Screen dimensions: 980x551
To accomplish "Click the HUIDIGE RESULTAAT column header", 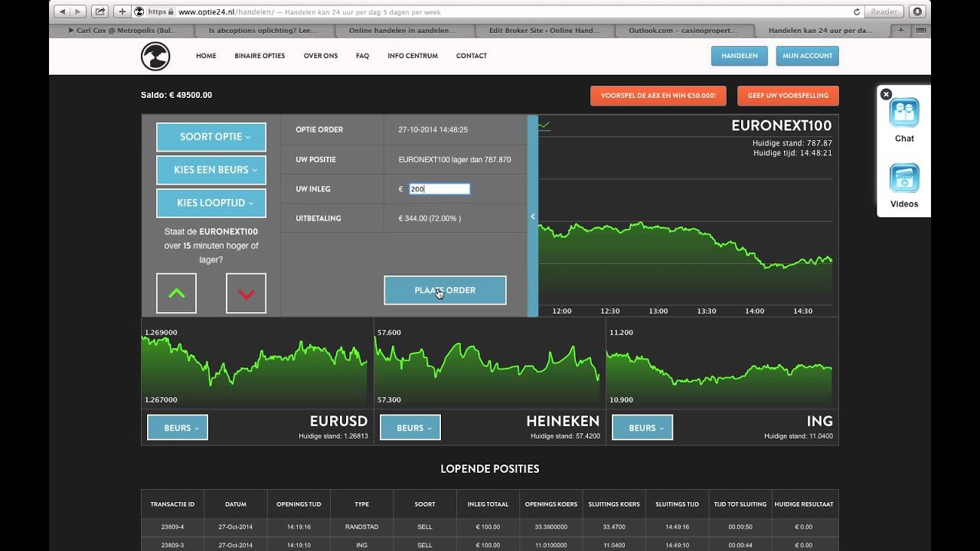I will click(x=804, y=504).
